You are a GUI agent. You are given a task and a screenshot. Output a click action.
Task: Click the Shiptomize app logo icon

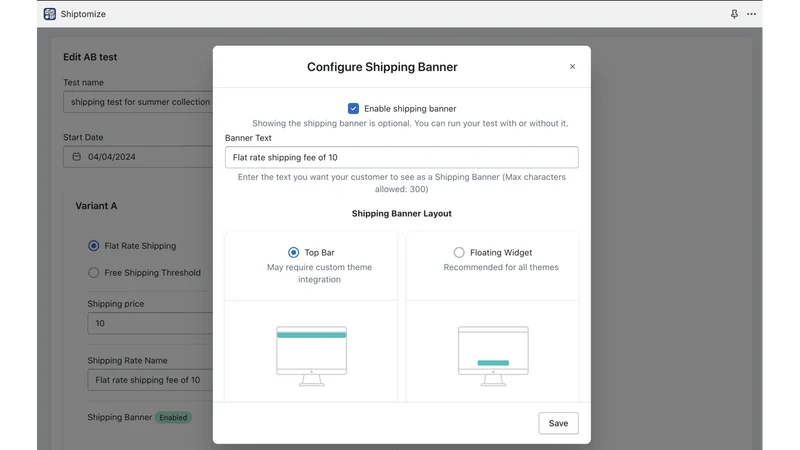point(49,14)
